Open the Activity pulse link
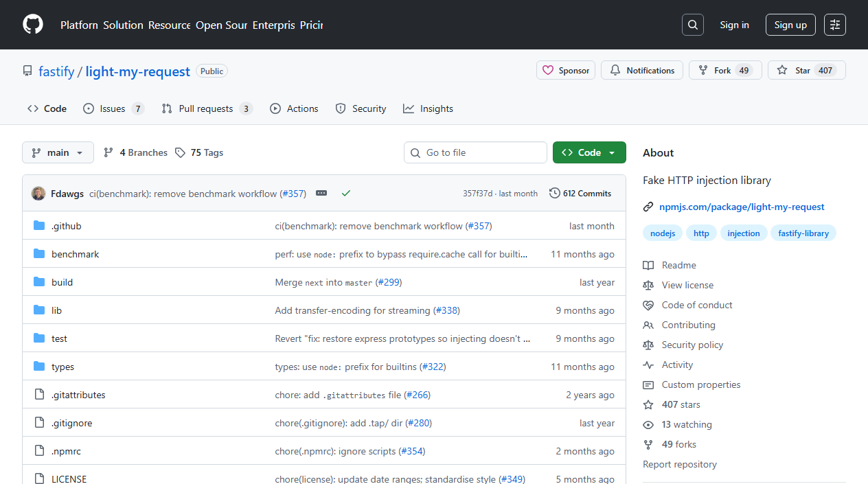The image size is (868, 484). [668, 365]
